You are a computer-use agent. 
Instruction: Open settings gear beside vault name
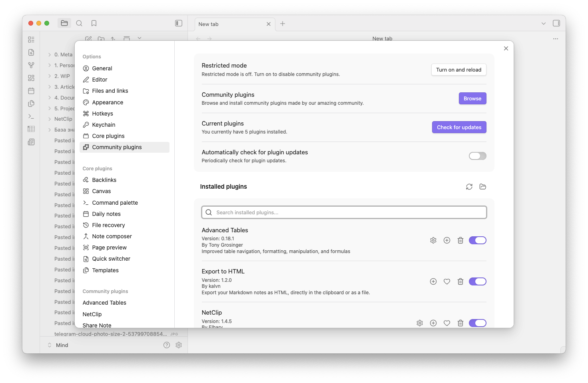click(x=179, y=345)
